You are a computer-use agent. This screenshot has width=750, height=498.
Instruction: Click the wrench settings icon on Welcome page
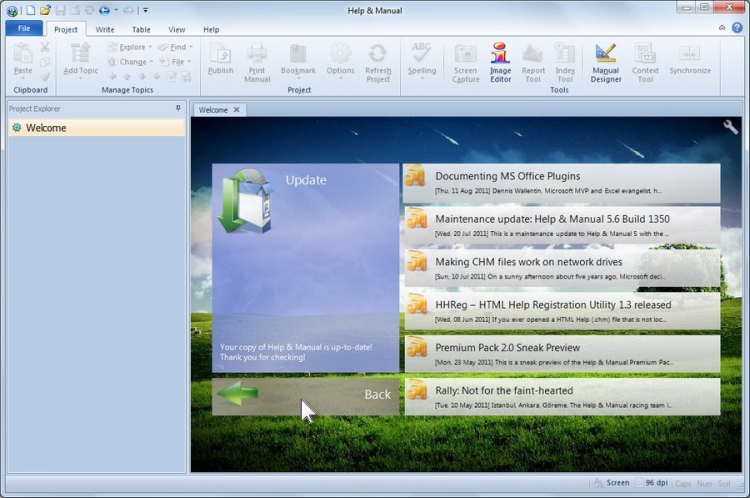(730, 127)
